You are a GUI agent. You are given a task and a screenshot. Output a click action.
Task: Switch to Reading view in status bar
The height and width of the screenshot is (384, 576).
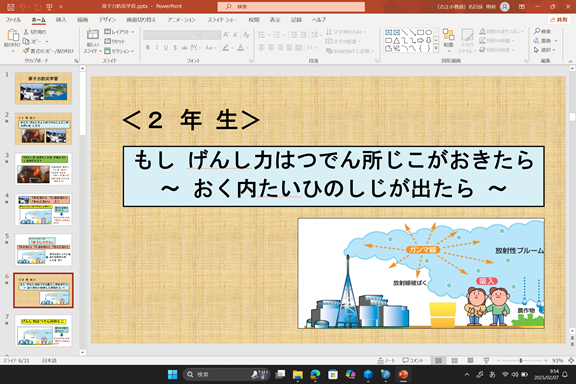470,360
